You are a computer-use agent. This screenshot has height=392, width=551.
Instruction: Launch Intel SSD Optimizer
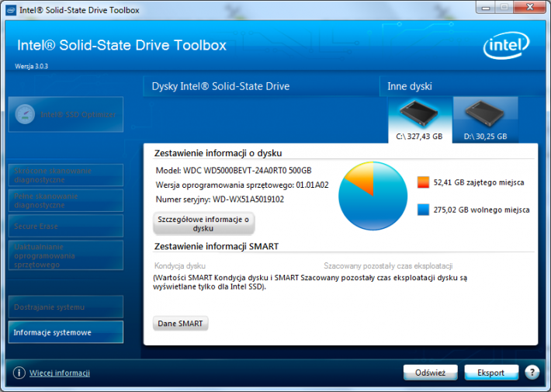pos(66,115)
